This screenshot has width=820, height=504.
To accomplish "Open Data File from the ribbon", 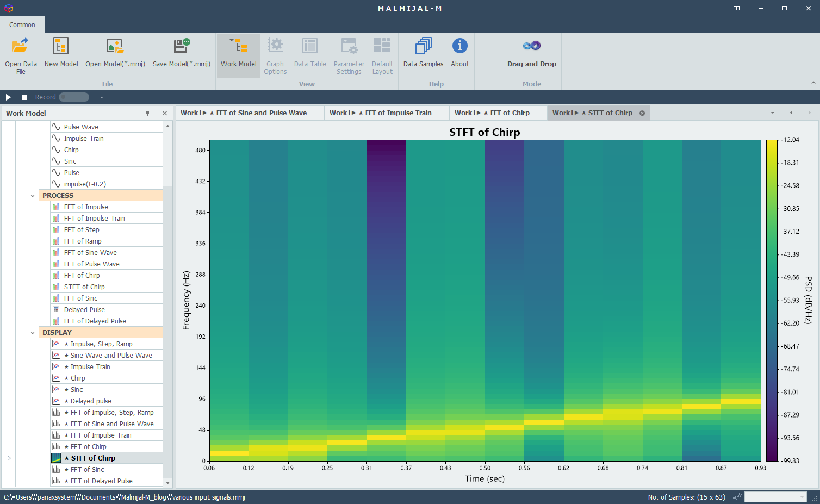I will [x=21, y=55].
